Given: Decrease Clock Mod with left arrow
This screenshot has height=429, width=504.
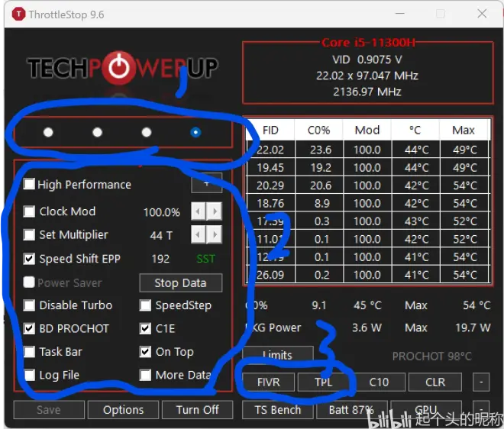Looking at the screenshot, I should (199, 211).
